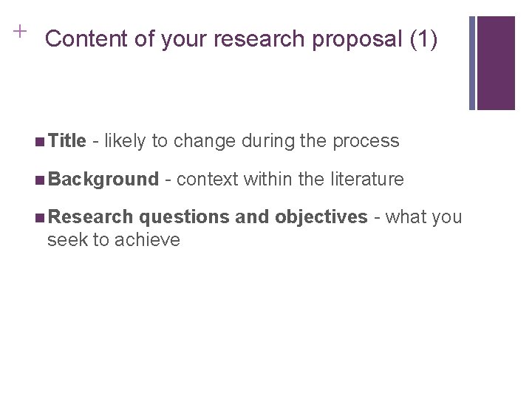532x399 pixels.
Task: Click 'Research questions and objectives' bold text
Action: [208, 216]
